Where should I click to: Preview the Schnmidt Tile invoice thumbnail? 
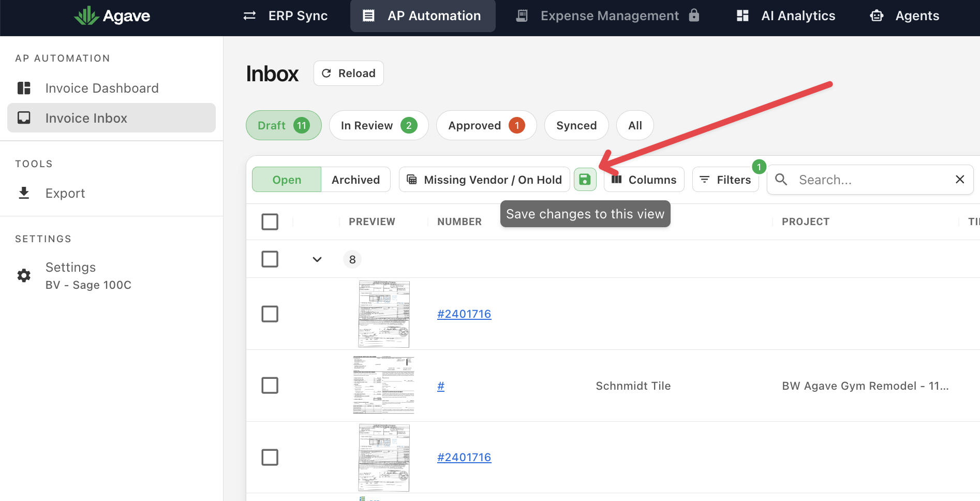pos(384,385)
